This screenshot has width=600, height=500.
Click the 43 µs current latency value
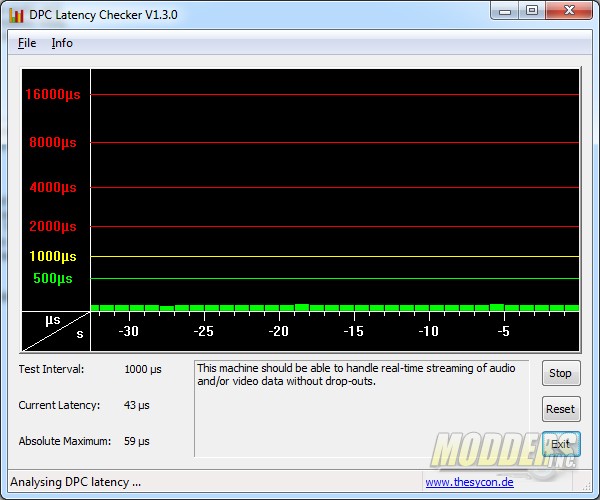point(137,405)
